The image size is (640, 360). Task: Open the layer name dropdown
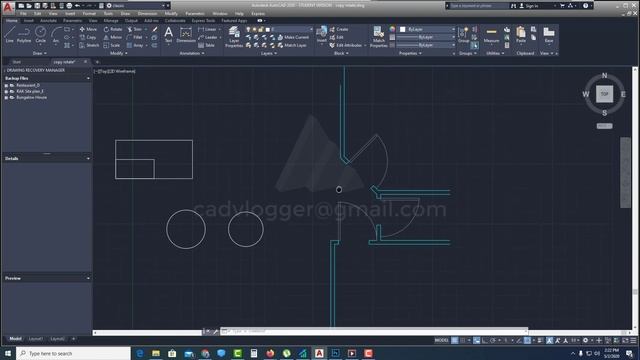click(x=291, y=29)
